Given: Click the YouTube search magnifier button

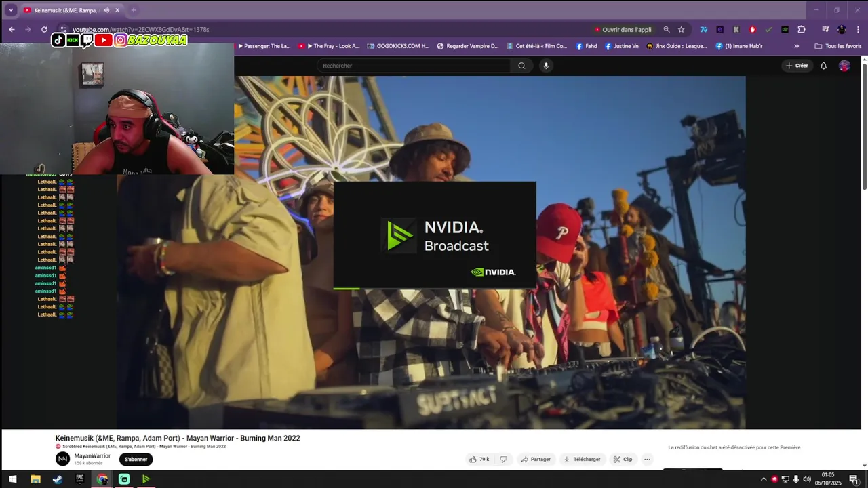Looking at the screenshot, I should coord(521,66).
